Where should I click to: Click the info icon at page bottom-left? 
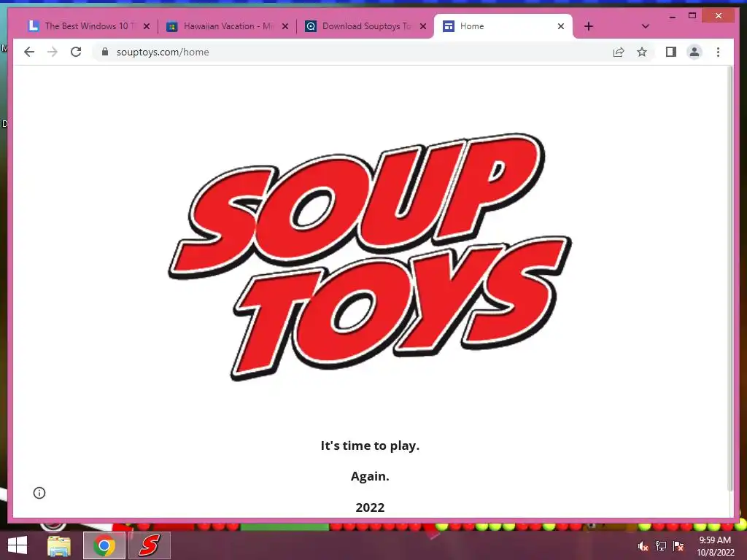pyautogui.click(x=39, y=493)
